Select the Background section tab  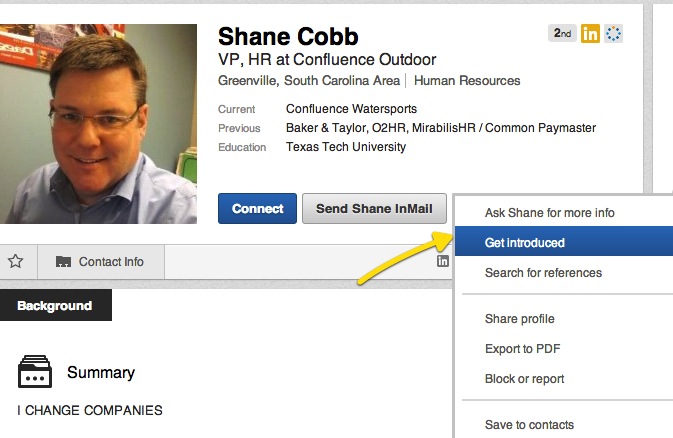tap(55, 305)
